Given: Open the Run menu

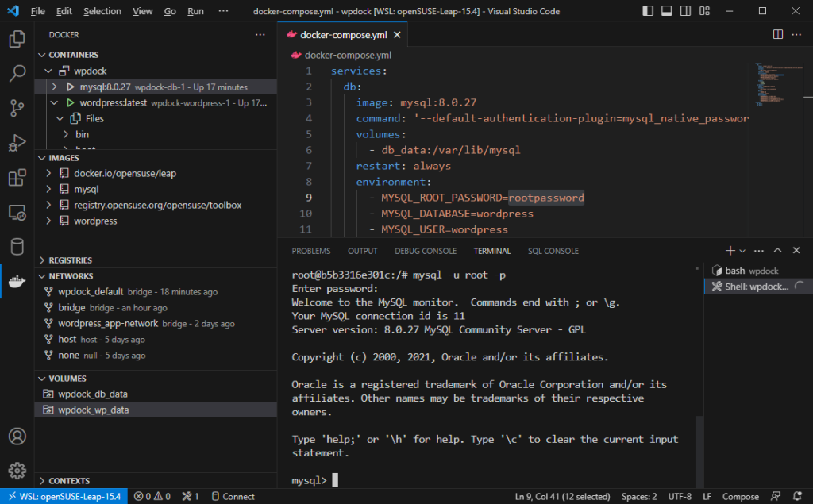Looking at the screenshot, I should point(195,11).
